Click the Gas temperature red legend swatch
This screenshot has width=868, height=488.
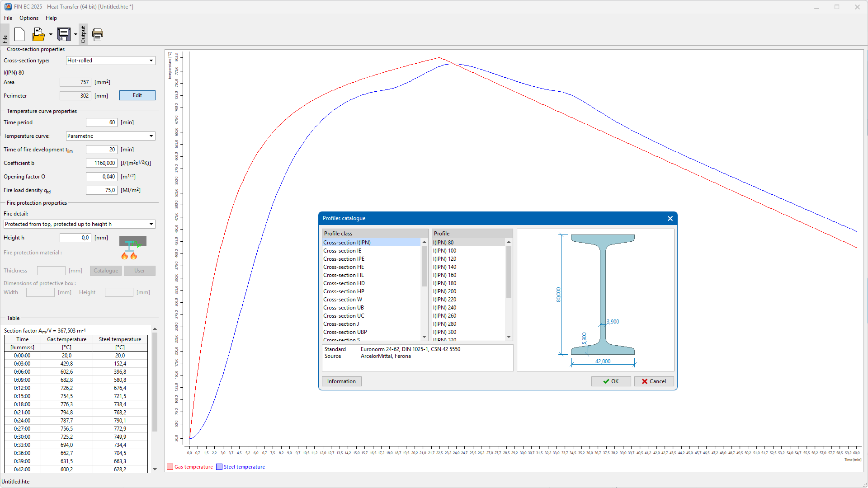coord(170,467)
